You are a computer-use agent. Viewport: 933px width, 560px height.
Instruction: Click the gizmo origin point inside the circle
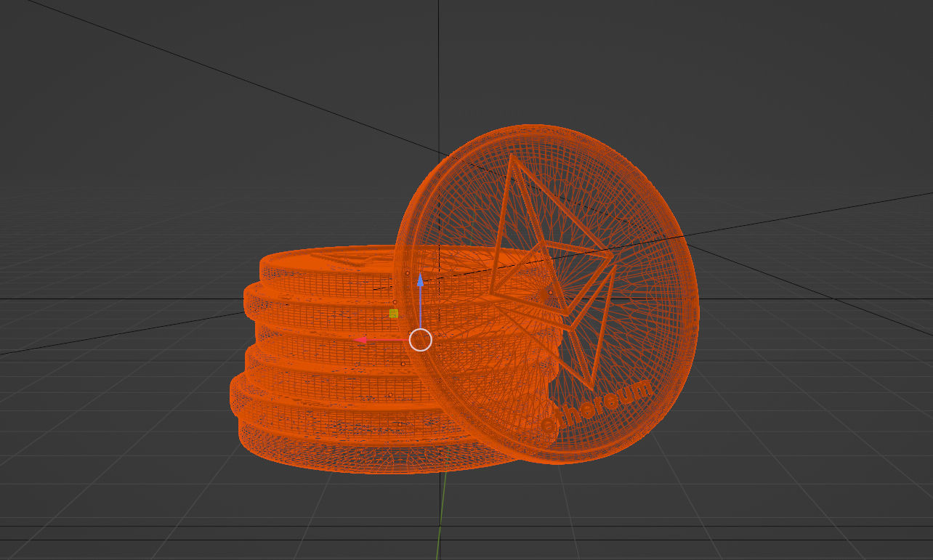click(420, 340)
